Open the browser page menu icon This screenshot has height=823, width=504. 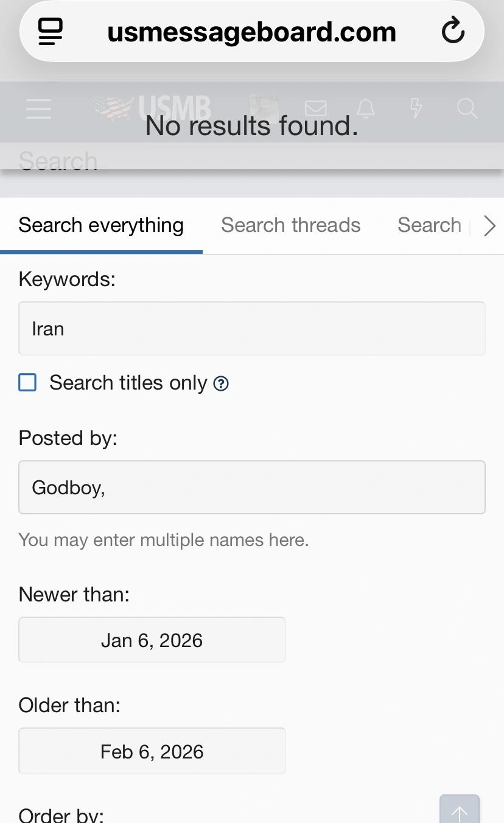(x=51, y=32)
